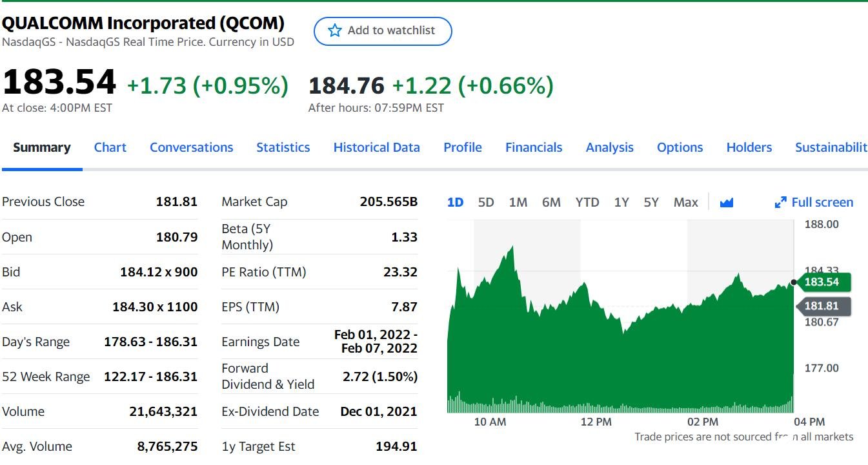Show the YTD chart range

[587, 202]
